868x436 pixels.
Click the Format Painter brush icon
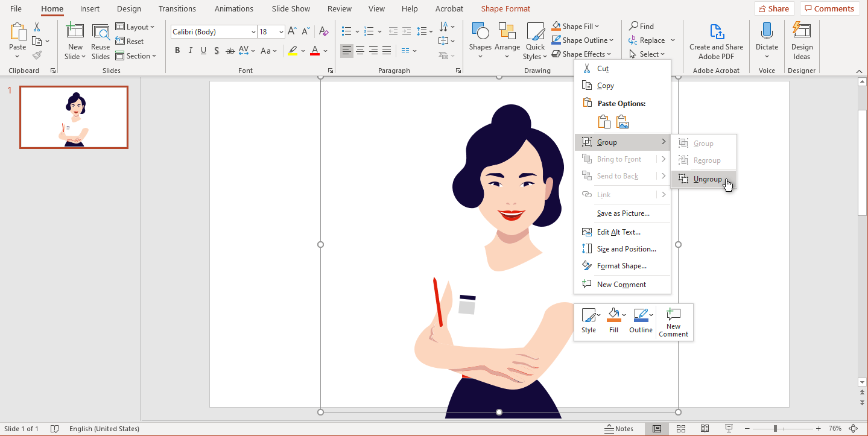[x=37, y=55]
